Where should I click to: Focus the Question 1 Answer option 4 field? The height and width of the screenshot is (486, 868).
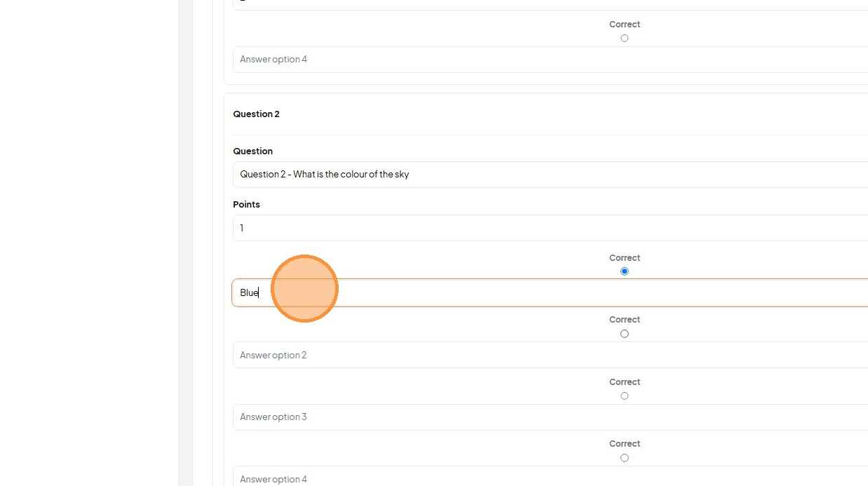click(550, 60)
